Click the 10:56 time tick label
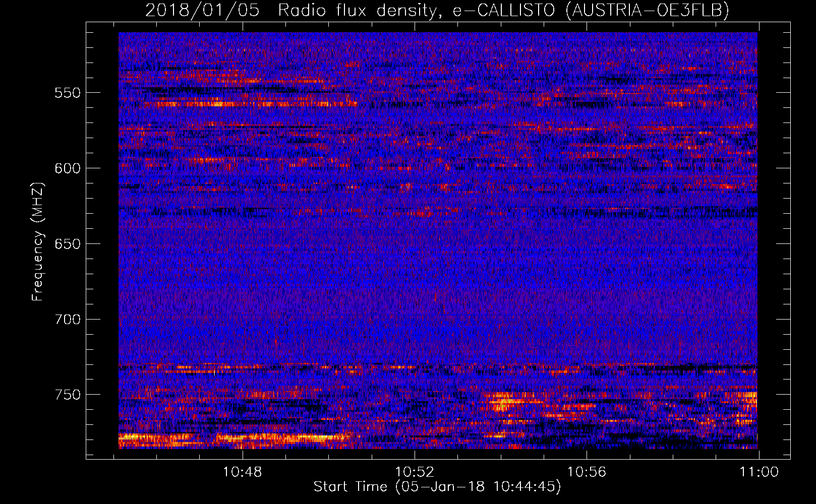This screenshot has width=816, height=504. pos(587,472)
